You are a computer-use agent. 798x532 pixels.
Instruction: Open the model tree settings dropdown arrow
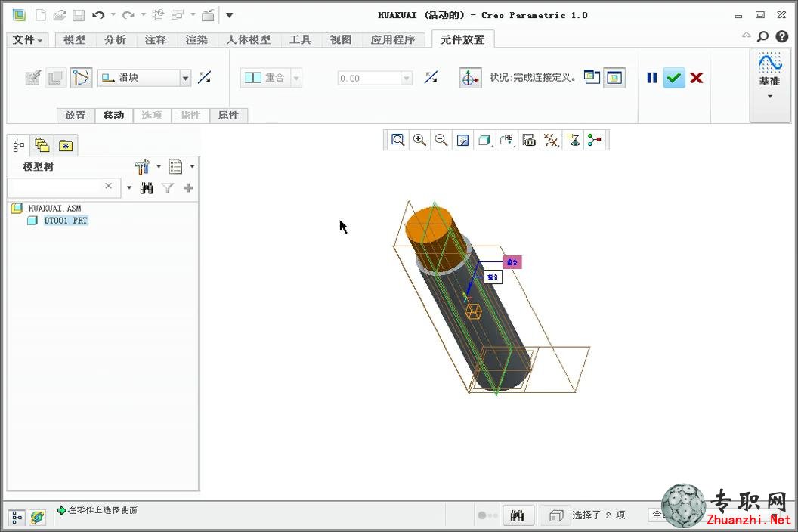click(x=158, y=166)
